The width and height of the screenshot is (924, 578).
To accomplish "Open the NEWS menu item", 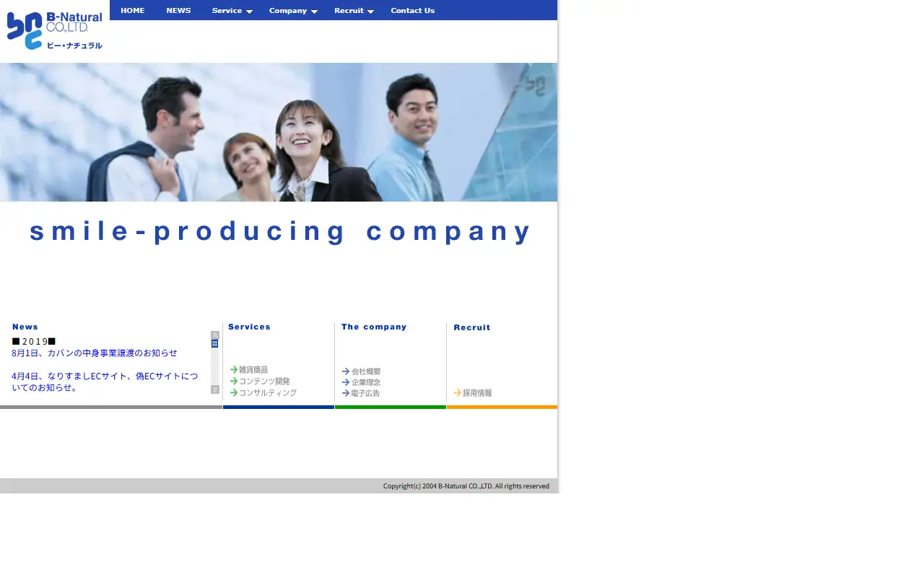I will pyautogui.click(x=178, y=10).
